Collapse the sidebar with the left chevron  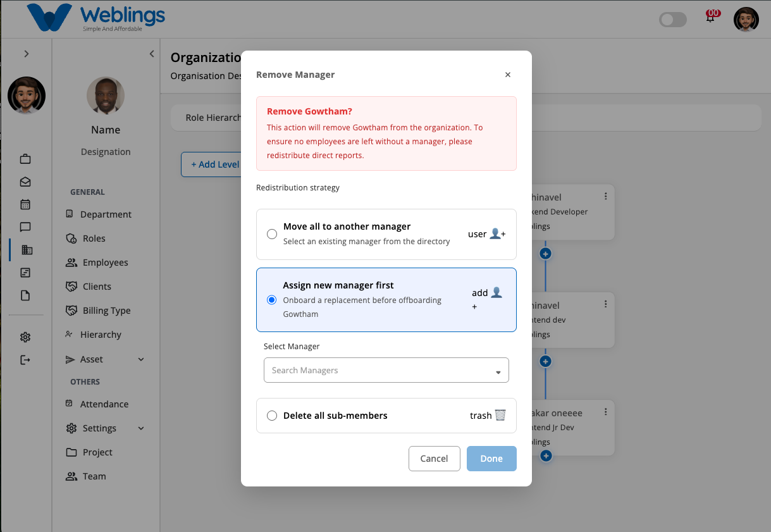[x=152, y=54]
